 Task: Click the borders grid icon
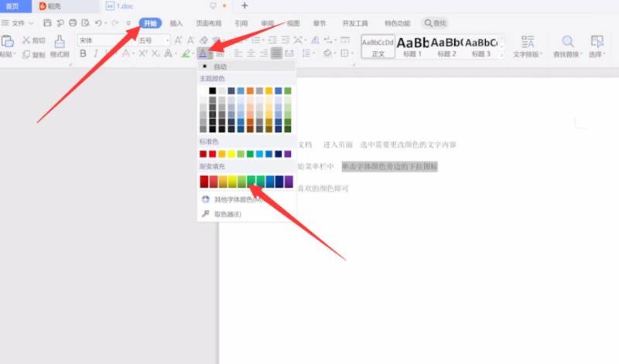click(x=344, y=53)
